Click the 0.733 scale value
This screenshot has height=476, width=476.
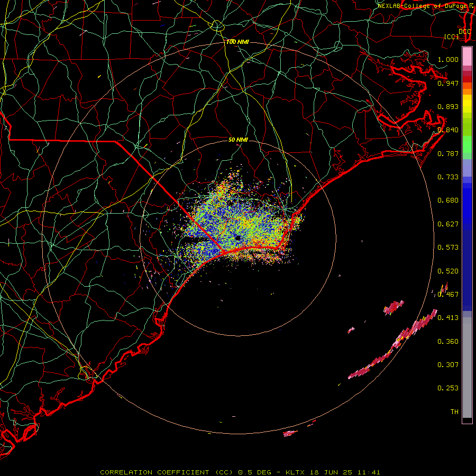tap(448, 177)
